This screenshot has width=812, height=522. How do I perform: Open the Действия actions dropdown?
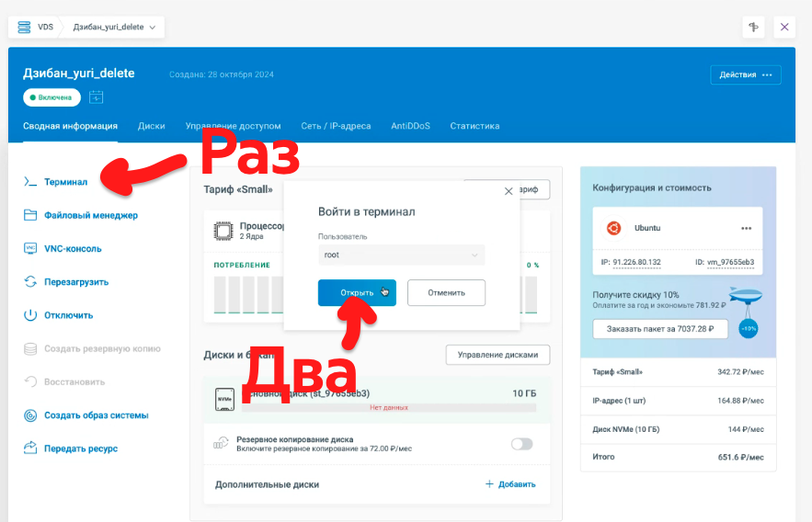(745, 74)
